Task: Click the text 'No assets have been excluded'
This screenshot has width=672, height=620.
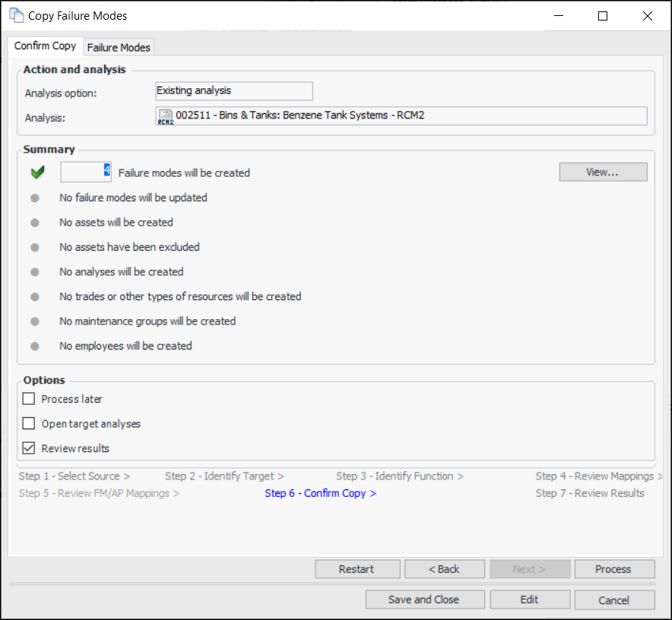Action: coord(129,247)
